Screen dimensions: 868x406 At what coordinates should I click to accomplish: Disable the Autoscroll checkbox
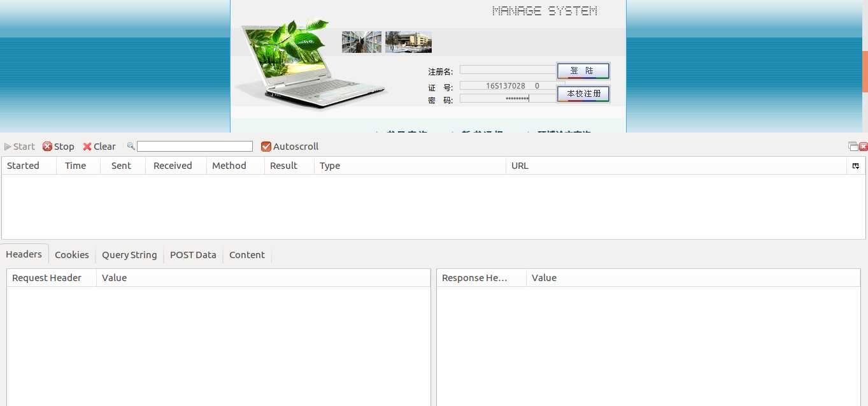click(266, 147)
